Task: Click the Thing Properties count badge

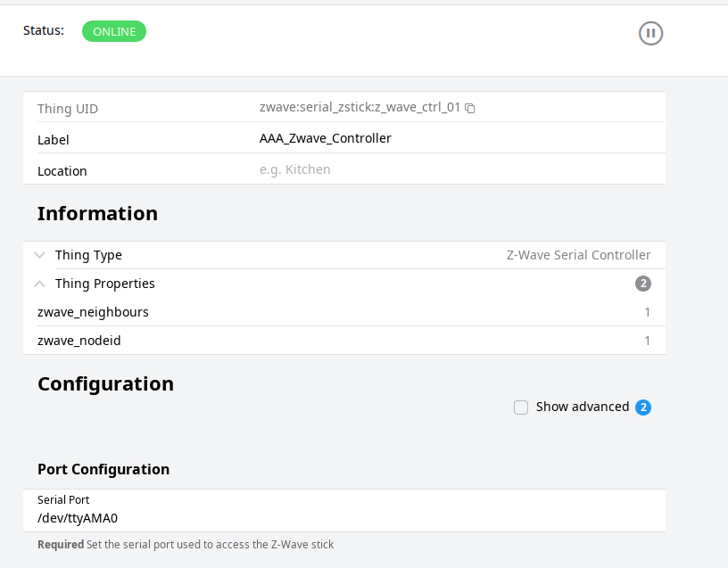Action: (642, 284)
